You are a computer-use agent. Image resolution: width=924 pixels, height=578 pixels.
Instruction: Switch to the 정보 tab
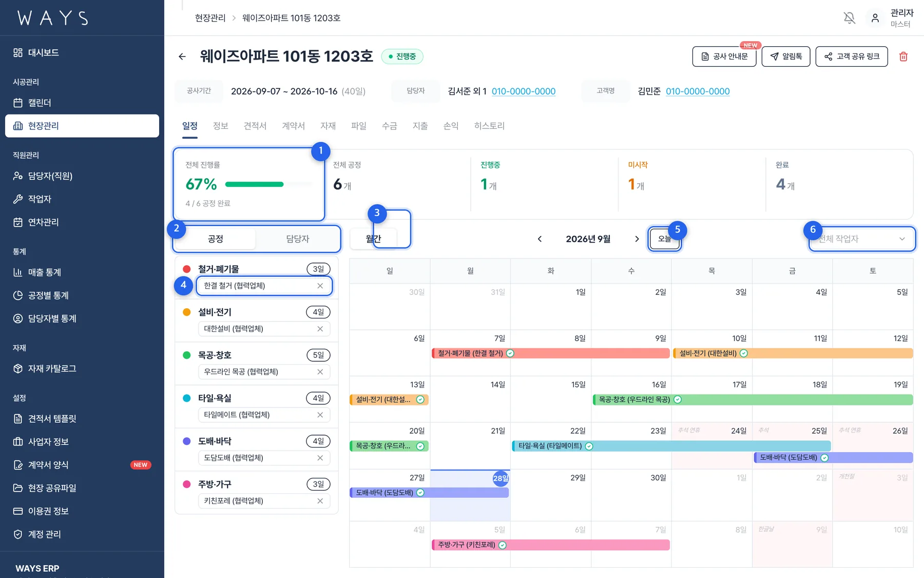pos(221,126)
